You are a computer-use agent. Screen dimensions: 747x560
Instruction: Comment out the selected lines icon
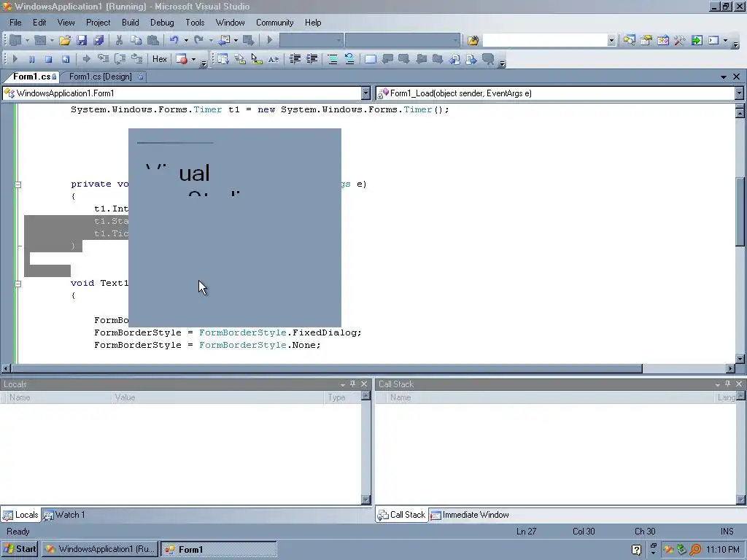click(x=333, y=59)
